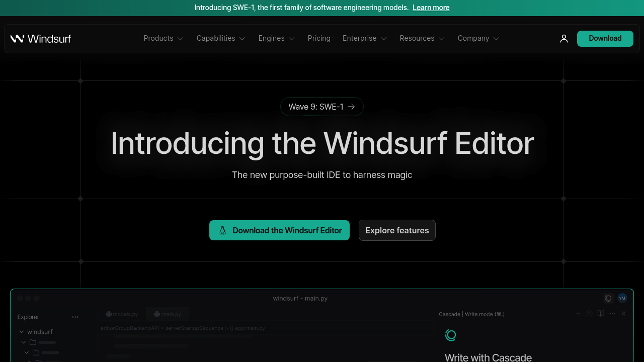The height and width of the screenshot is (362, 644).
Task: Follow the Learn more link in banner
Action: pyautogui.click(x=431, y=8)
